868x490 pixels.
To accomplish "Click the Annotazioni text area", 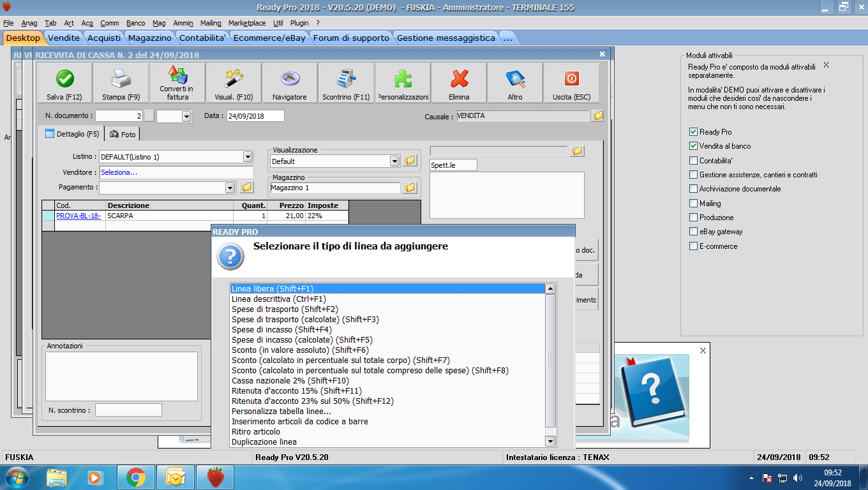I will [121, 376].
